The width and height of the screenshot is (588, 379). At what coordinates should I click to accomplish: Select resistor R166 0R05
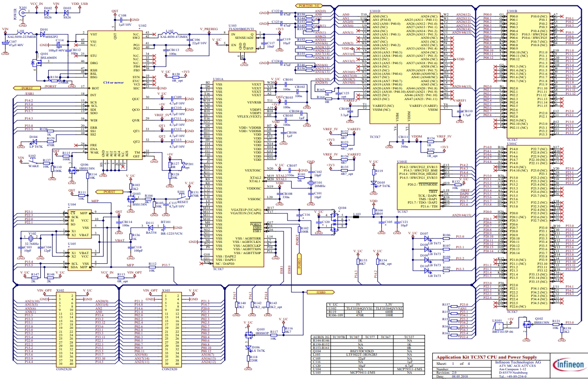click(x=374, y=211)
